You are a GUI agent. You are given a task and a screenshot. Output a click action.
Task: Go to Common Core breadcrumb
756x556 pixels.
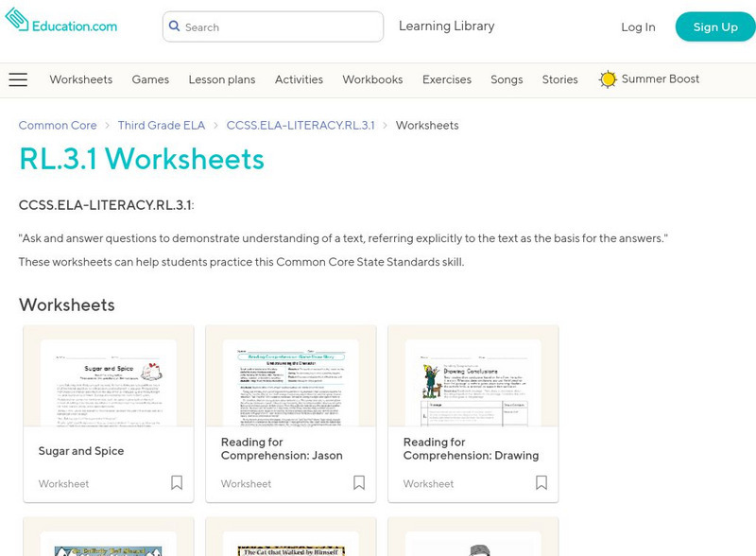(58, 126)
